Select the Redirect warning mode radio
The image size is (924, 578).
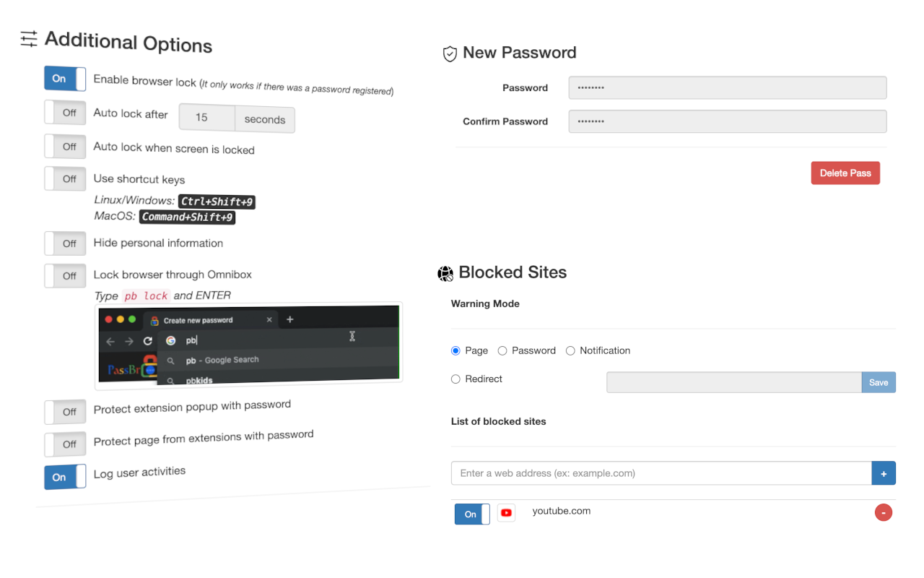456,379
